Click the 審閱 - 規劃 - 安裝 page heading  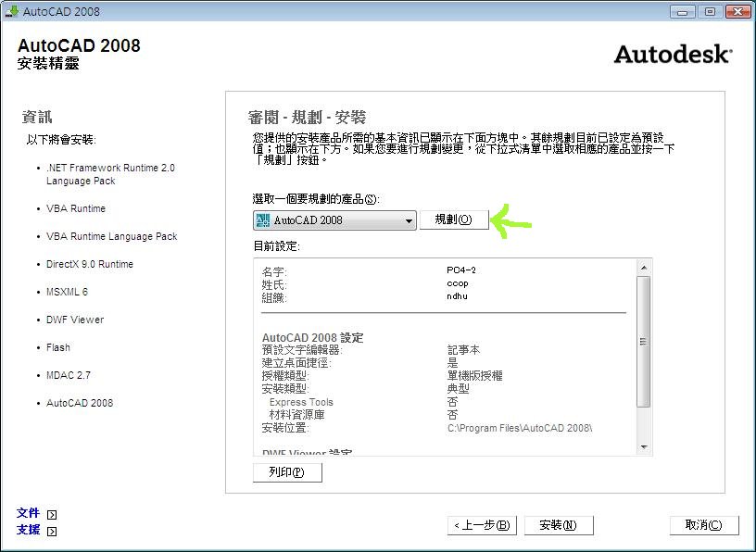(x=308, y=117)
